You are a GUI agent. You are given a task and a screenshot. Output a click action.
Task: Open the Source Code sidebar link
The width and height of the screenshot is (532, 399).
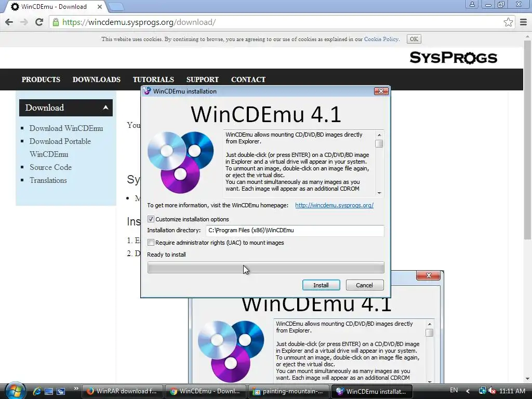point(50,167)
